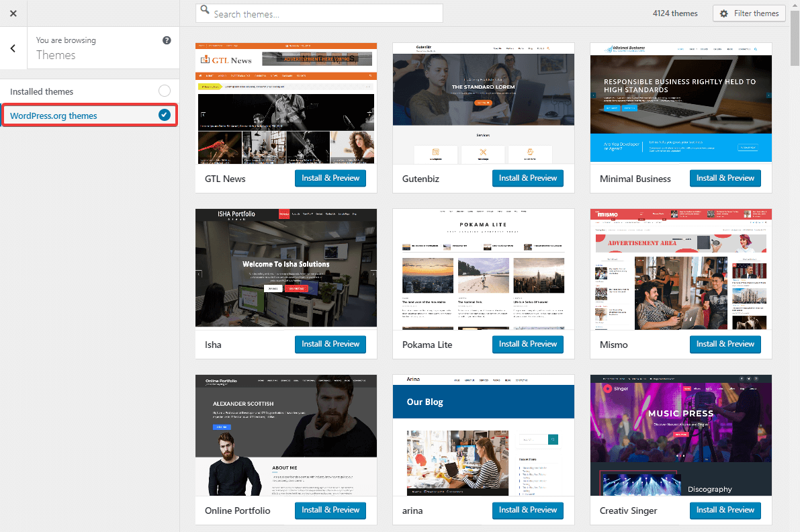Viewport: 800px width, 532px height.
Task: Click the search magnifier icon
Action: [204, 12]
